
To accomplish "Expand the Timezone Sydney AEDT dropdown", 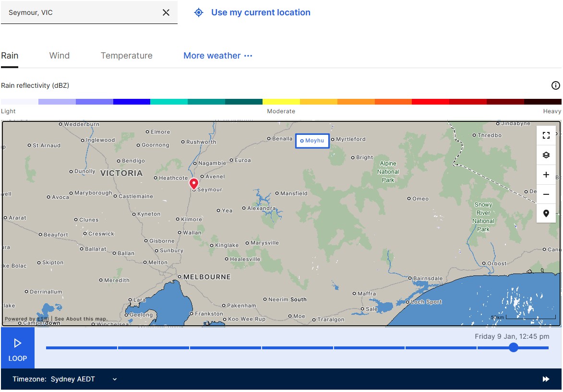I will pyautogui.click(x=65, y=379).
